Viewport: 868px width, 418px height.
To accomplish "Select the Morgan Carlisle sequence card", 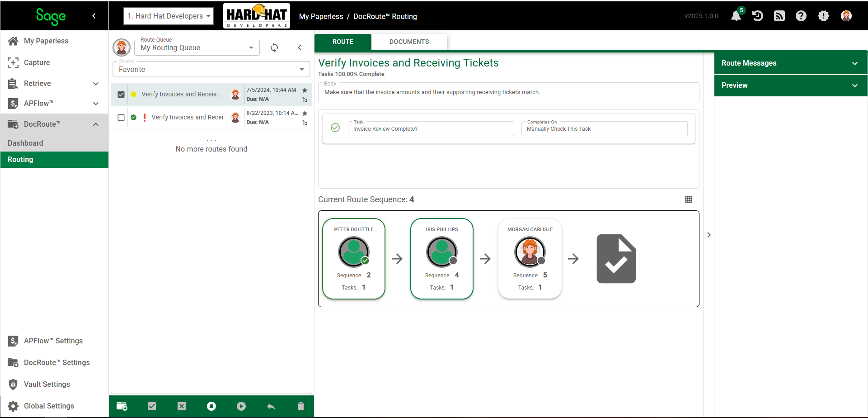I will [530, 259].
